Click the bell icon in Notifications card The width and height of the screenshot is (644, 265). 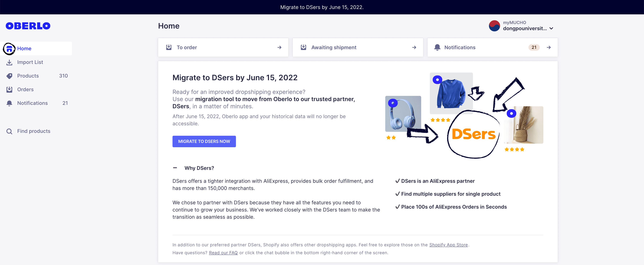[x=437, y=47]
